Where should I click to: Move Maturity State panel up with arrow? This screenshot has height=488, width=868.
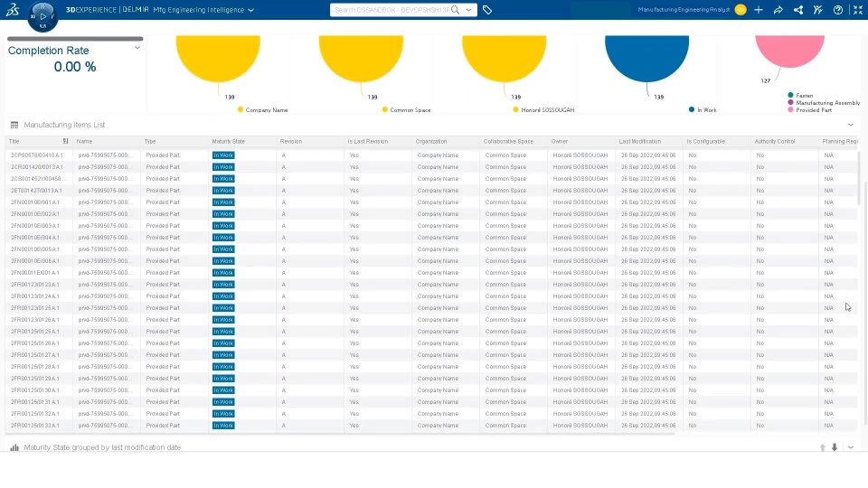[x=823, y=447]
